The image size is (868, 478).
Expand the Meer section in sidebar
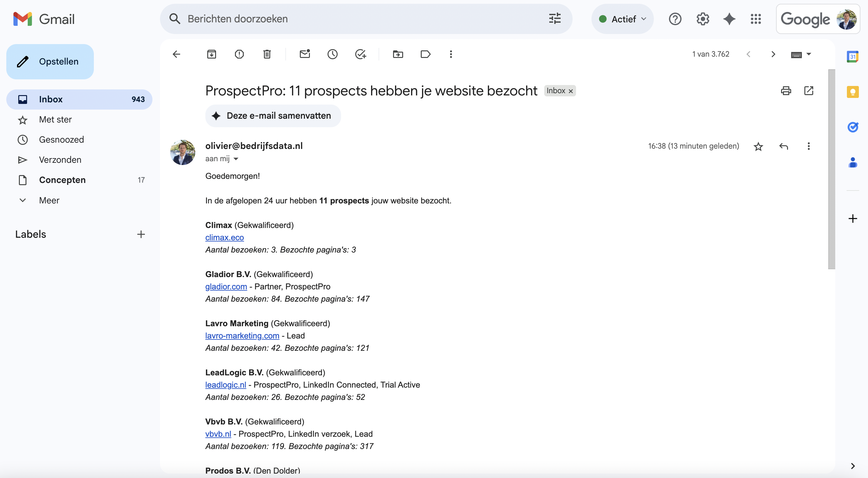[x=49, y=201]
